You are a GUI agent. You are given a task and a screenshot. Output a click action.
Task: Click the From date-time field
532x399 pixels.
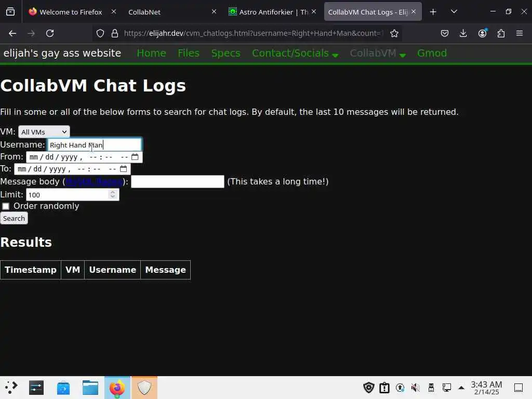pyautogui.click(x=84, y=157)
